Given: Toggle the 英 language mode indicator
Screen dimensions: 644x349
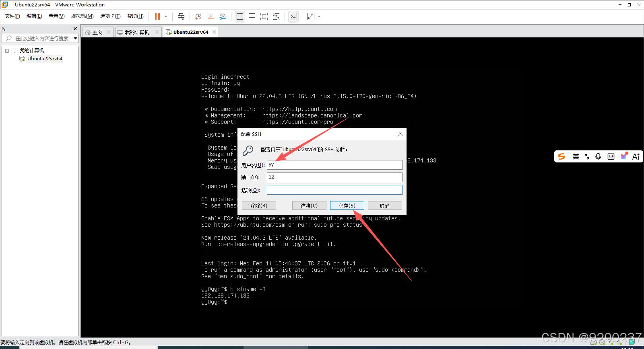Looking at the screenshot, I should tap(576, 156).
